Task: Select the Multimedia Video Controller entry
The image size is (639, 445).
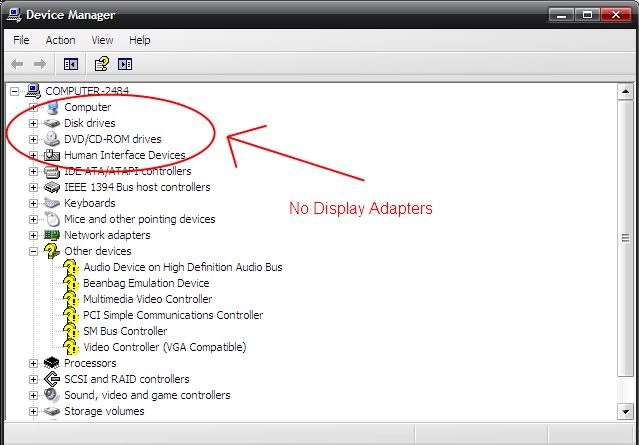Action: tap(148, 299)
